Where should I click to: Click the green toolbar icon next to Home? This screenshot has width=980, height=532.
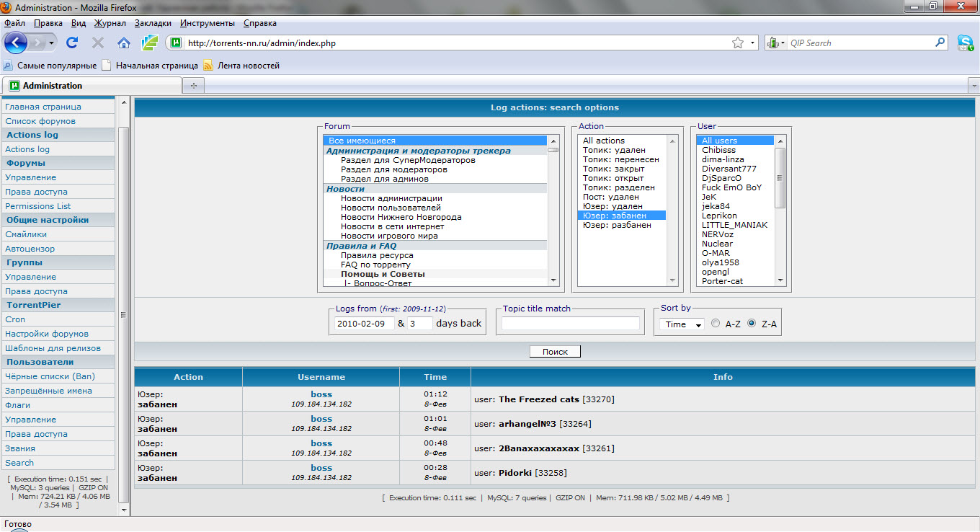click(x=149, y=43)
